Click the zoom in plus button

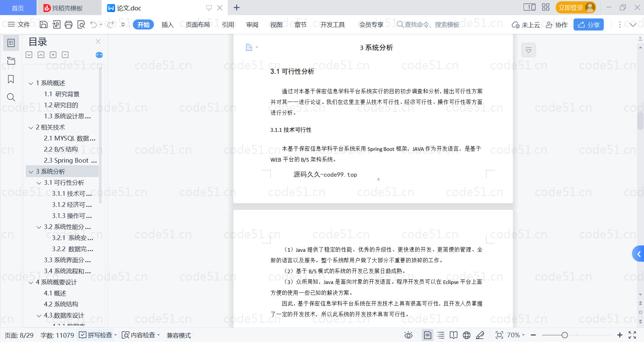pyautogui.click(x=620, y=335)
